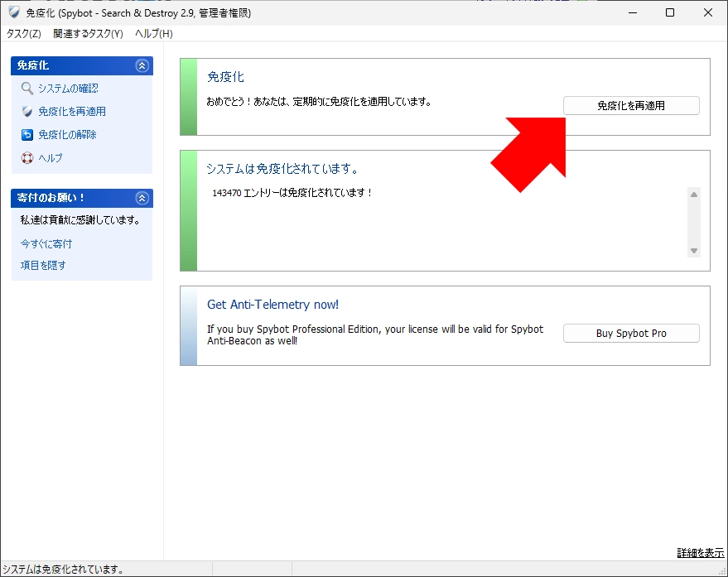Click the Spybot shield icon in title bar
728x577 pixels.
pyautogui.click(x=13, y=12)
